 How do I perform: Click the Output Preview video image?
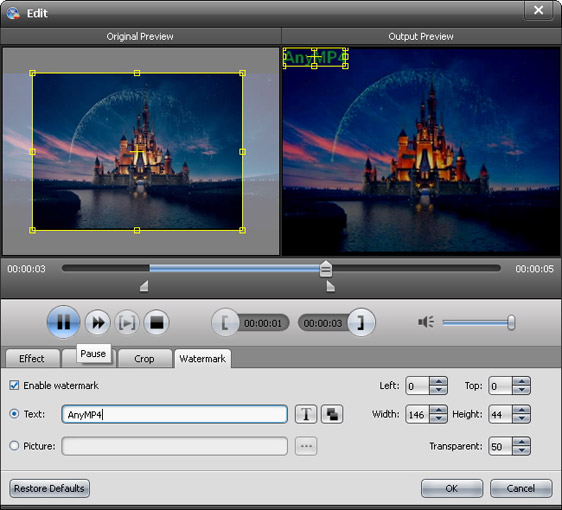421,152
